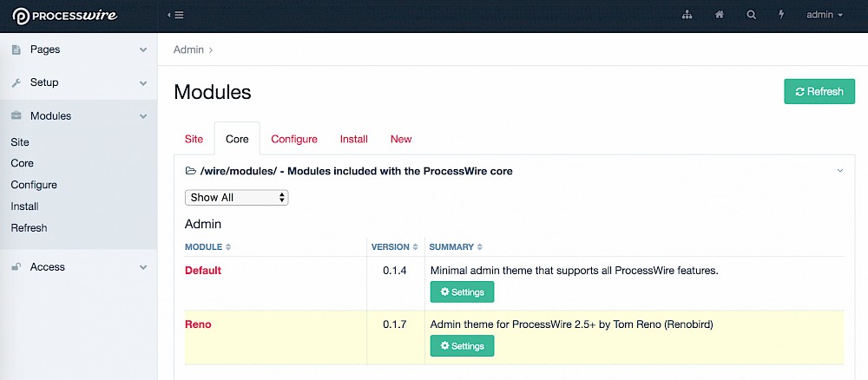
Task: Open the Default module link
Action: 203,271
